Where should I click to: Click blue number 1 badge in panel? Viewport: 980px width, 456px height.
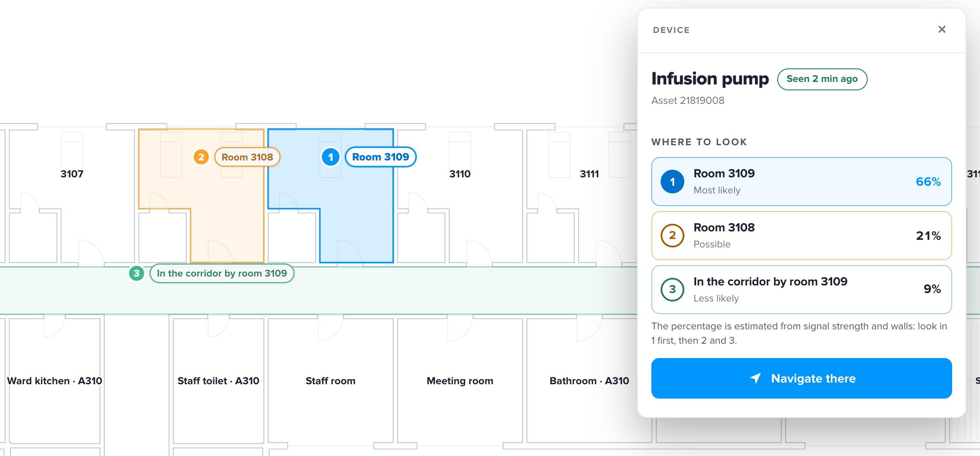pos(672,182)
